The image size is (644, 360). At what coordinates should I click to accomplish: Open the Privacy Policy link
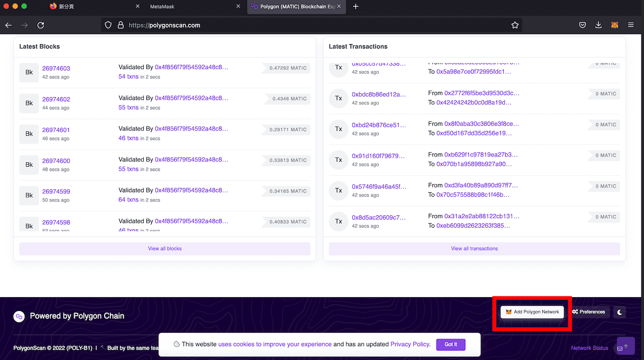pyautogui.click(x=410, y=344)
